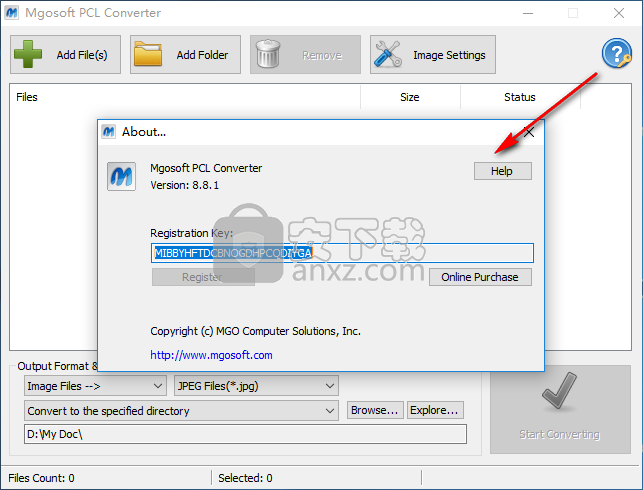Click the About dialog title bar icon
643x490 pixels.
(108, 132)
